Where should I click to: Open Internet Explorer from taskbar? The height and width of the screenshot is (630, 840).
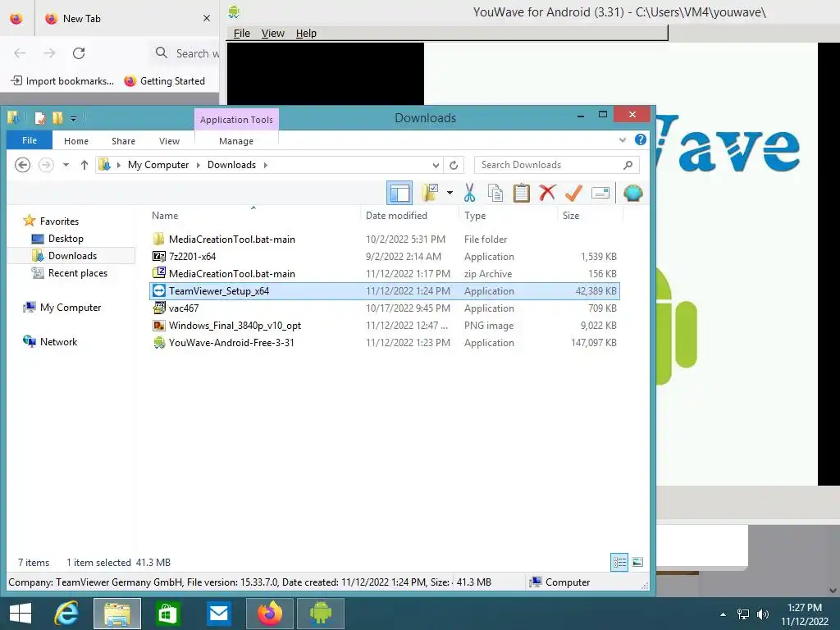[66, 614]
